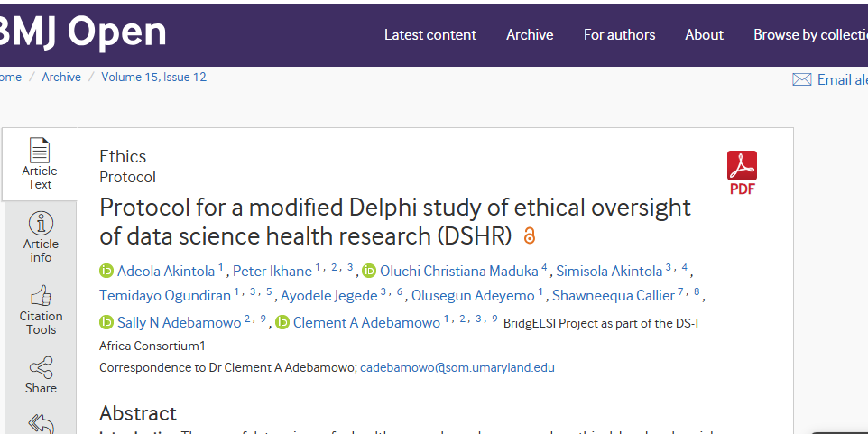Open Clement A Adebamowo's ORCID icon
Image resolution: width=868 pixels, height=434 pixels.
tap(282, 322)
